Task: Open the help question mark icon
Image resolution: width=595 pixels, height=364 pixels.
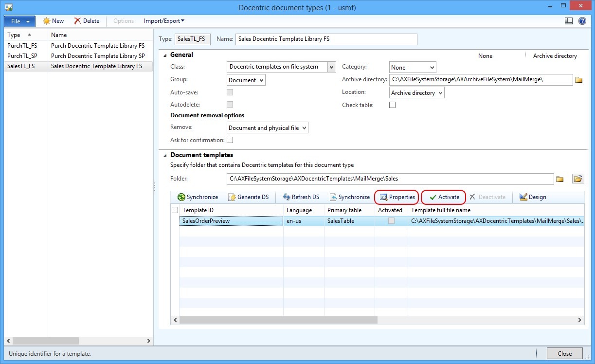Action: (582, 21)
